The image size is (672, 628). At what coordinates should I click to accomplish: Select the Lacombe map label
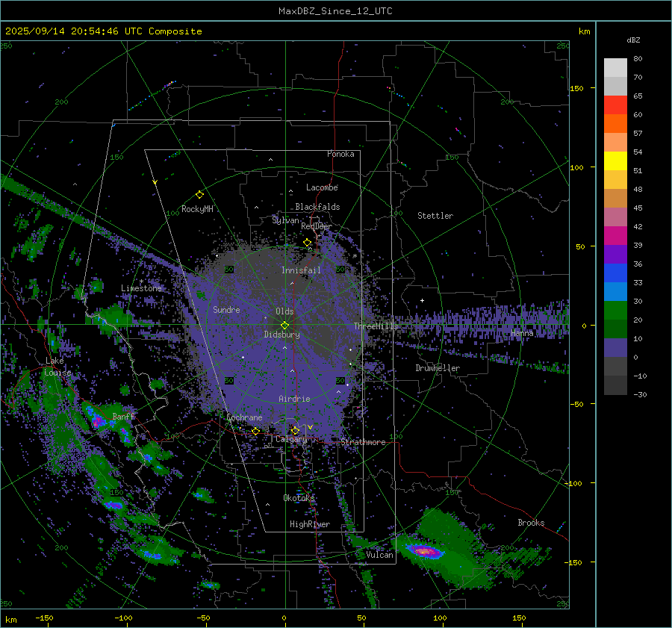click(x=322, y=187)
